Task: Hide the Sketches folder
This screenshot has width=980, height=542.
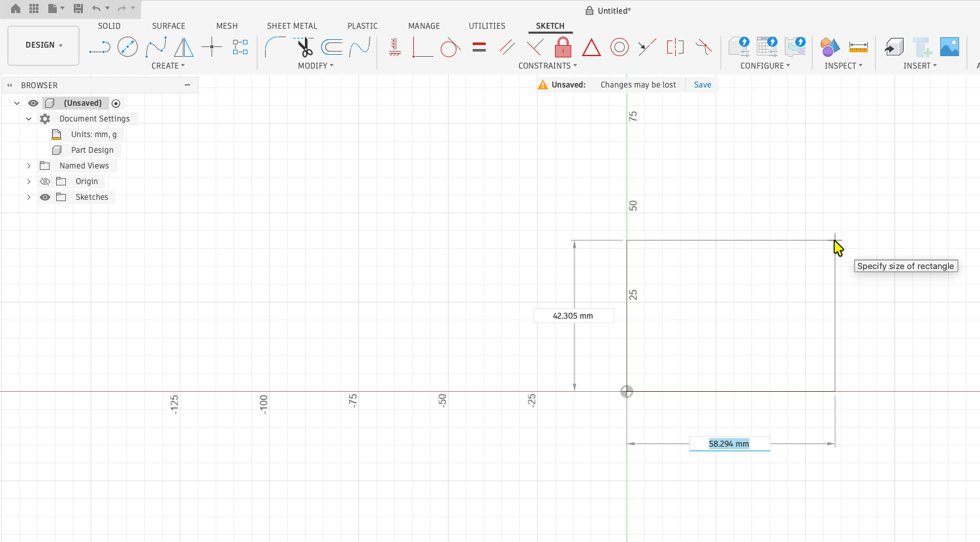Action: (45, 197)
